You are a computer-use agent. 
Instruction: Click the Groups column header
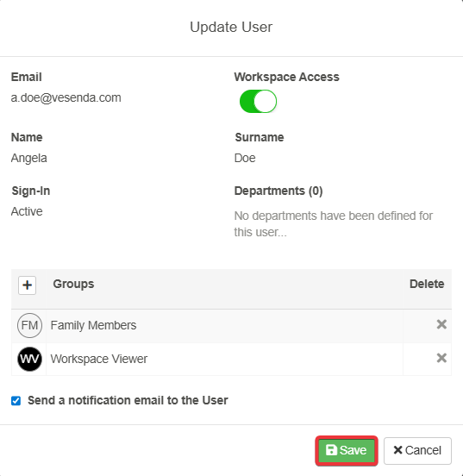[x=73, y=284]
